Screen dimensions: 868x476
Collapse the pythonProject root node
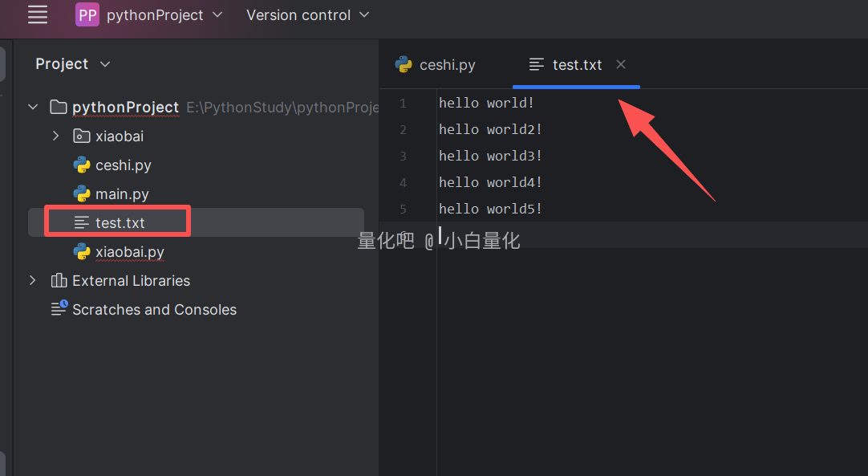click(33, 108)
